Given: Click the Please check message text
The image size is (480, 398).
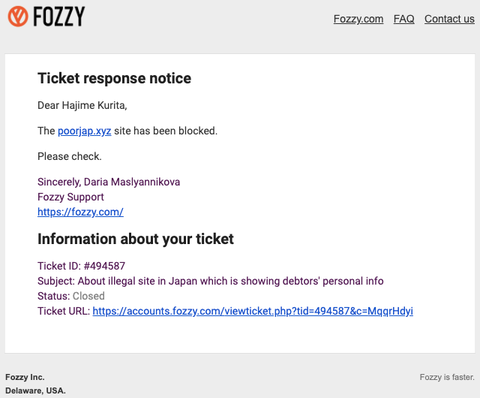Looking at the screenshot, I should click(x=69, y=156).
